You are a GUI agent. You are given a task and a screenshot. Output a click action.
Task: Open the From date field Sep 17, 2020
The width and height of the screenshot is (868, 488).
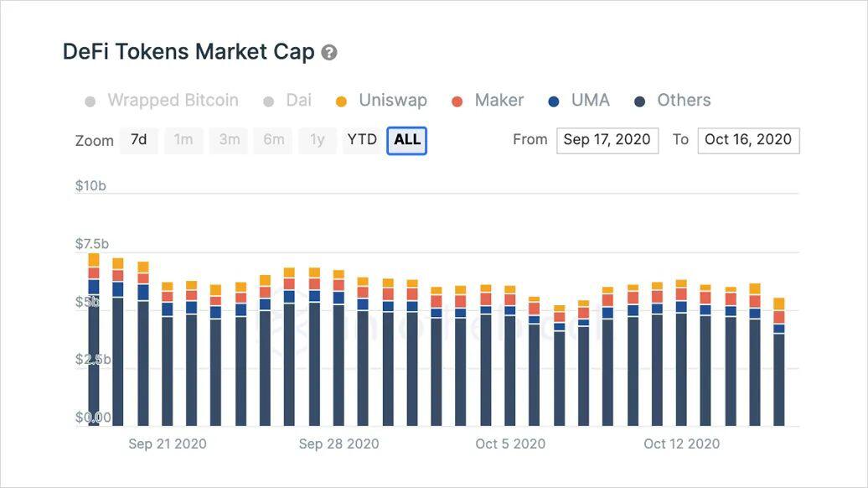[607, 141]
